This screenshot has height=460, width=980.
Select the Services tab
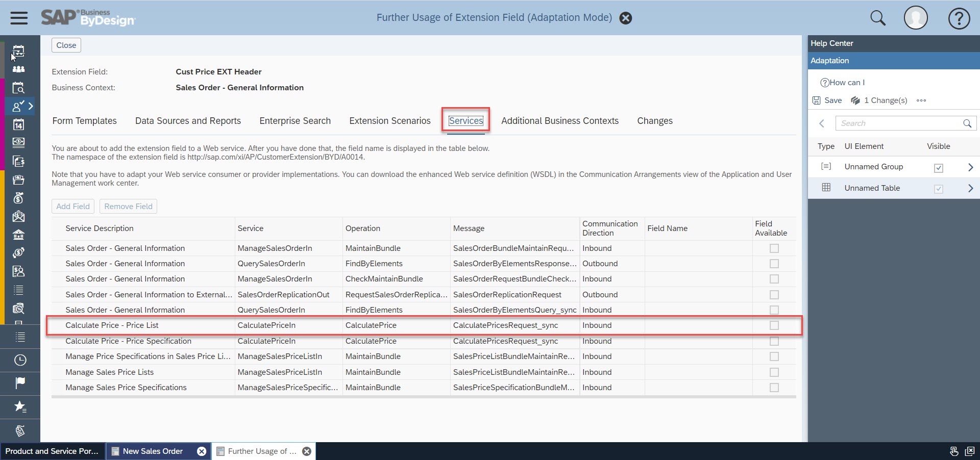tap(465, 121)
